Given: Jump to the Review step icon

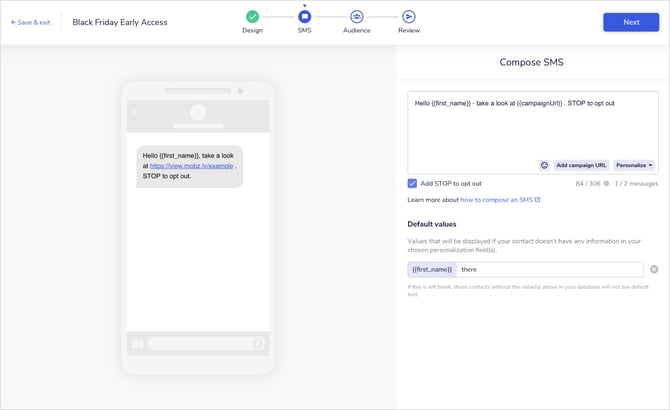Looking at the screenshot, I should point(408,17).
